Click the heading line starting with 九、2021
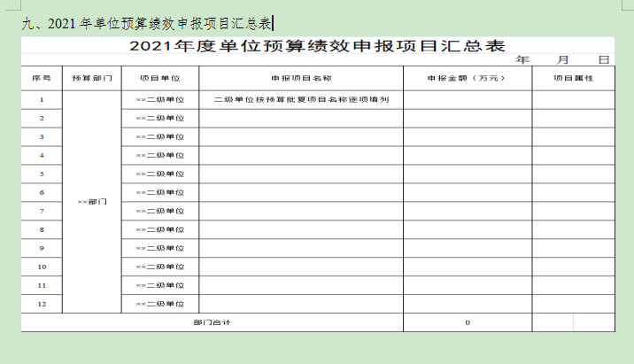The image size is (634, 364). (x=146, y=23)
